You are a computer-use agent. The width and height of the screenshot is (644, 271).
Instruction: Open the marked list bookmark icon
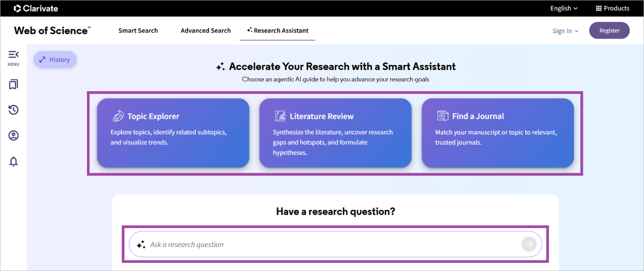tap(13, 84)
